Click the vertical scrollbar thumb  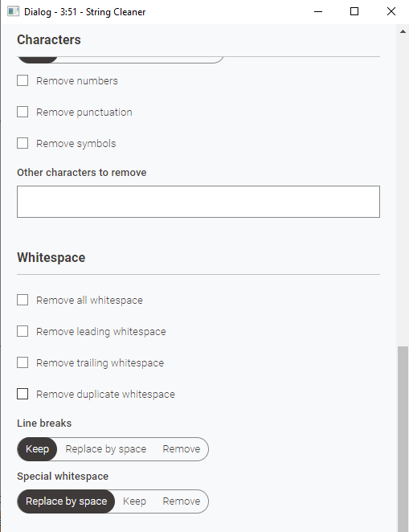(403, 439)
